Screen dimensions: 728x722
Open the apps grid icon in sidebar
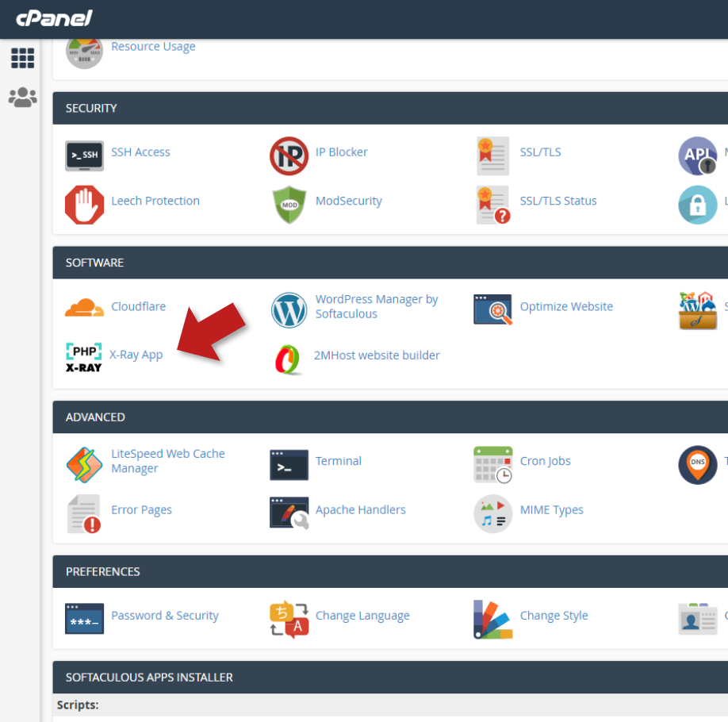coord(22,58)
